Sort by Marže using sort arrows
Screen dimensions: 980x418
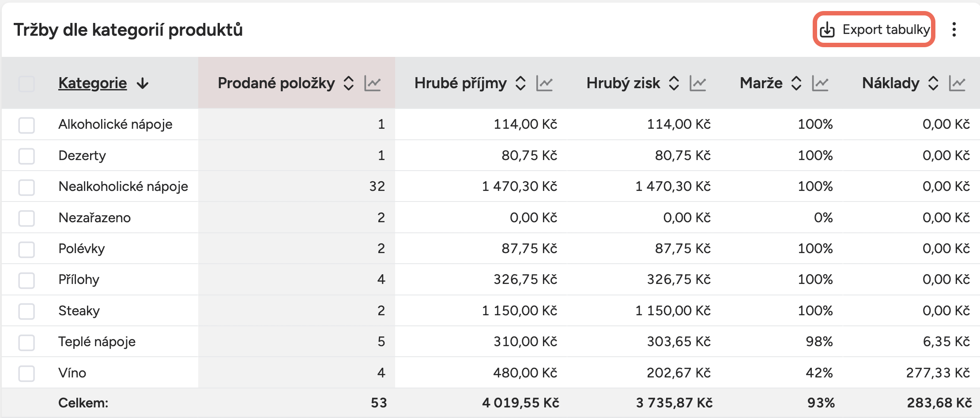796,83
